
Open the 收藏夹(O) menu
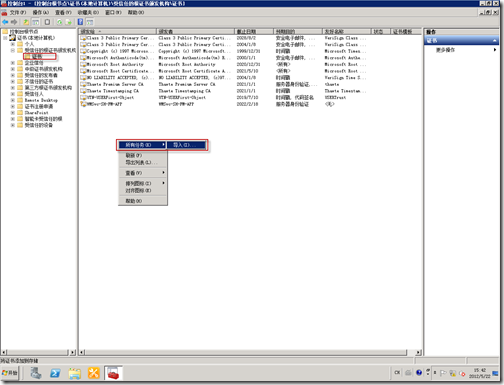[88, 12]
